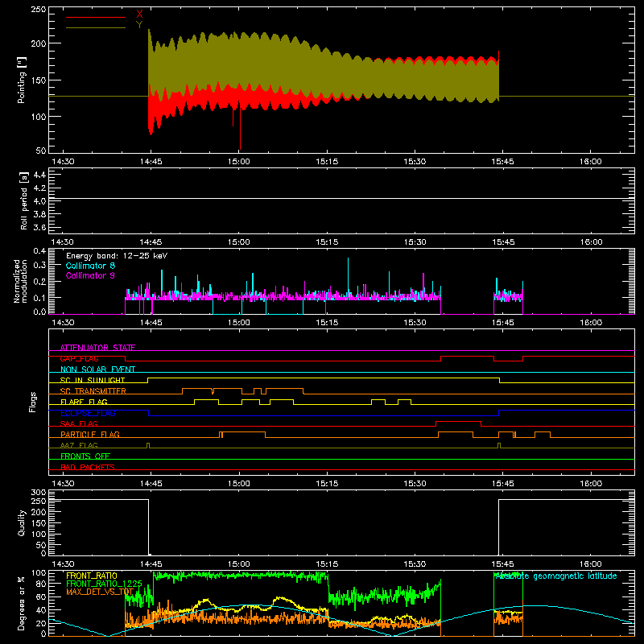Click the SC_TRANSMITTER flag label
This screenshot has width=644, height=644.
coord(93,391)
